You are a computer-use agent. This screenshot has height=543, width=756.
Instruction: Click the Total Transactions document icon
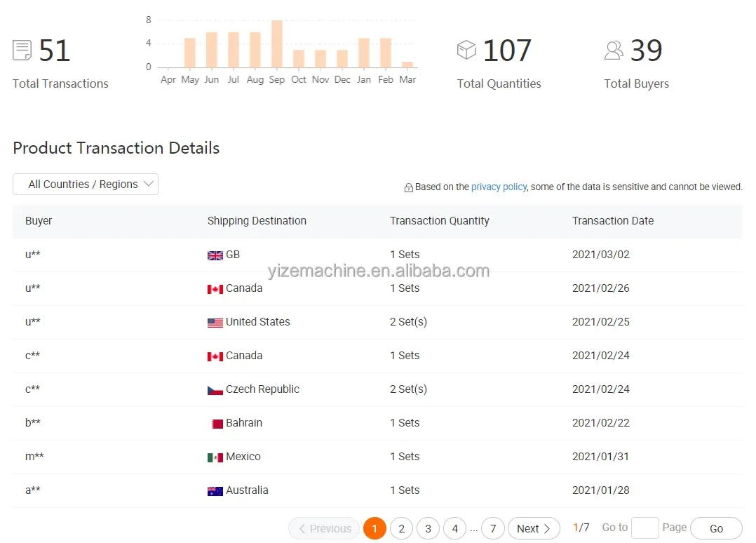[22, 50]
